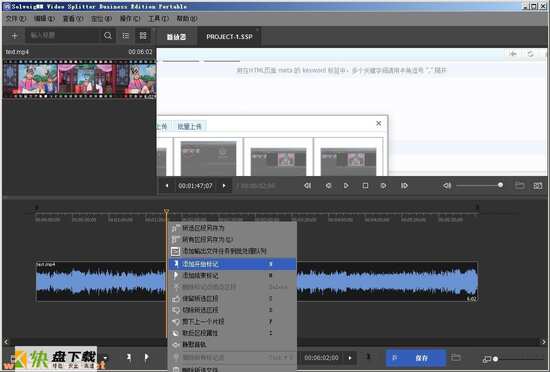The height and width of the screenshot is (372, 550).
Task: Select the first tab beside PROJECT-1.SSP
Action: (x=176, y=37)
